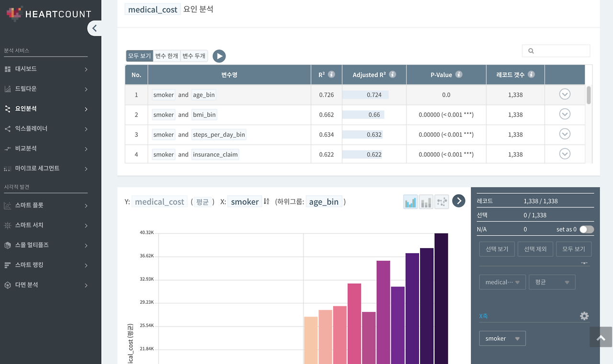
Task: Open 익스플레이너 from the sidebar menu
Action: pos(31,129)
